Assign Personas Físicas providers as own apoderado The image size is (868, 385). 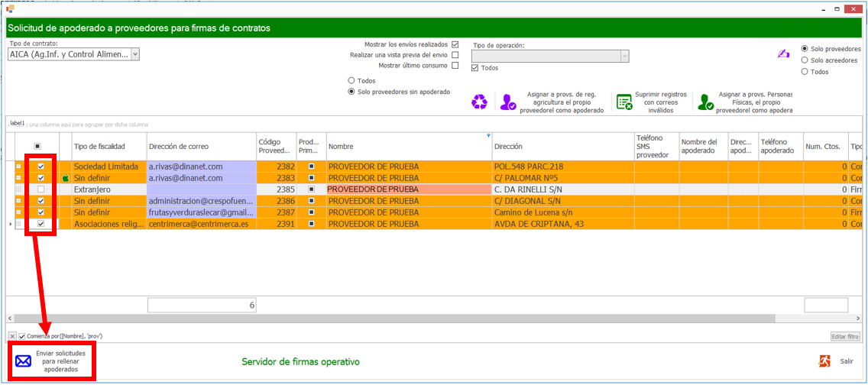click(x=705, y=102)
